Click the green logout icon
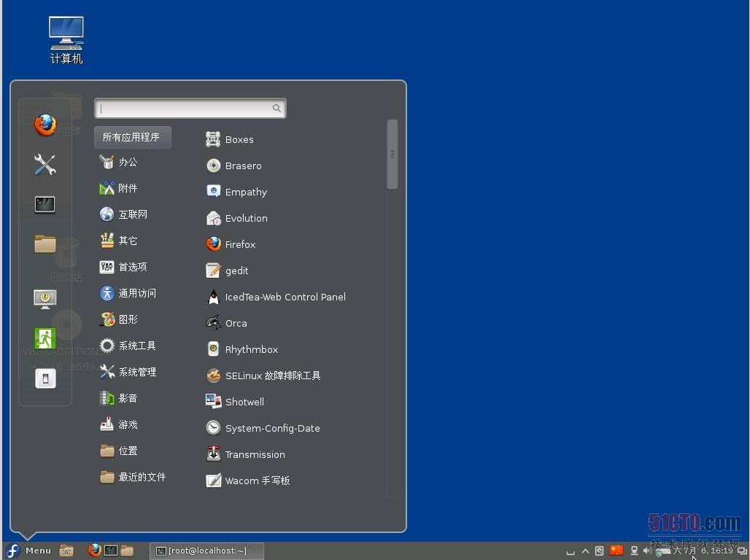This screenshot has width=750, height=560. [x=45, y=338]
